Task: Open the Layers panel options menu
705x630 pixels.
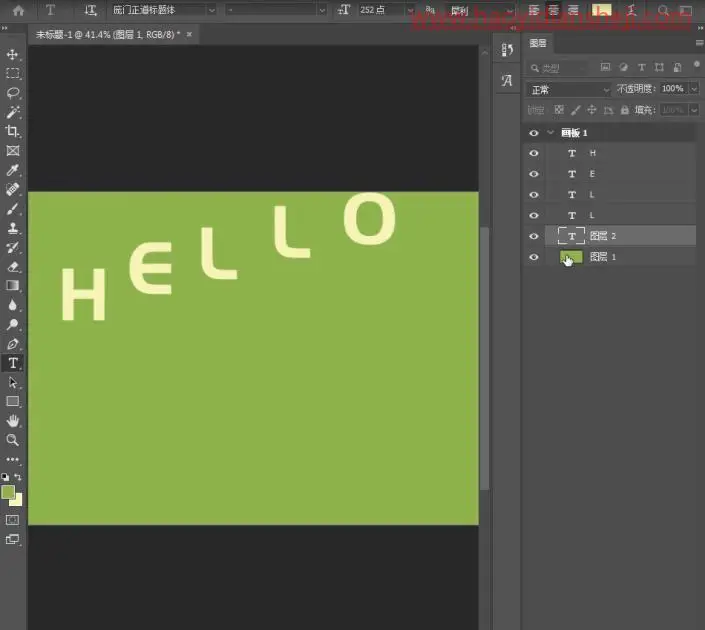Action: click(x=699, y=43)
